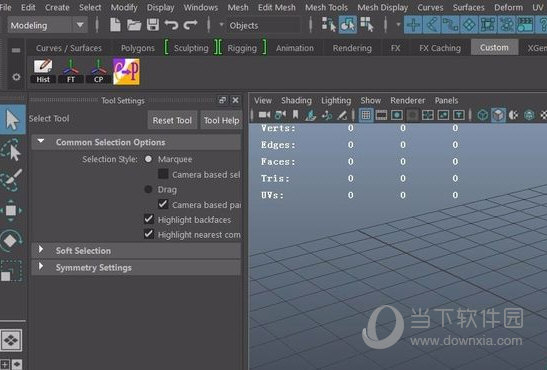Open the Modeling menu set dropdown

[47, 25]
